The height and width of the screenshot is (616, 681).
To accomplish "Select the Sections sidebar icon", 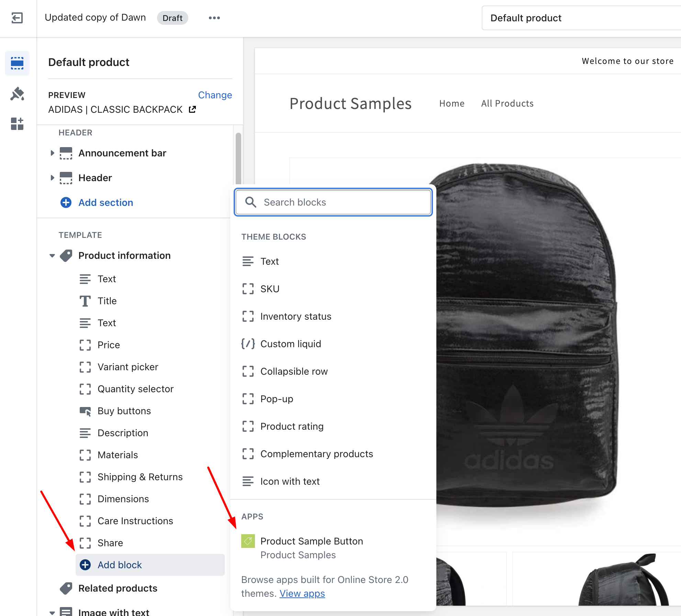I will click(17, 63).
